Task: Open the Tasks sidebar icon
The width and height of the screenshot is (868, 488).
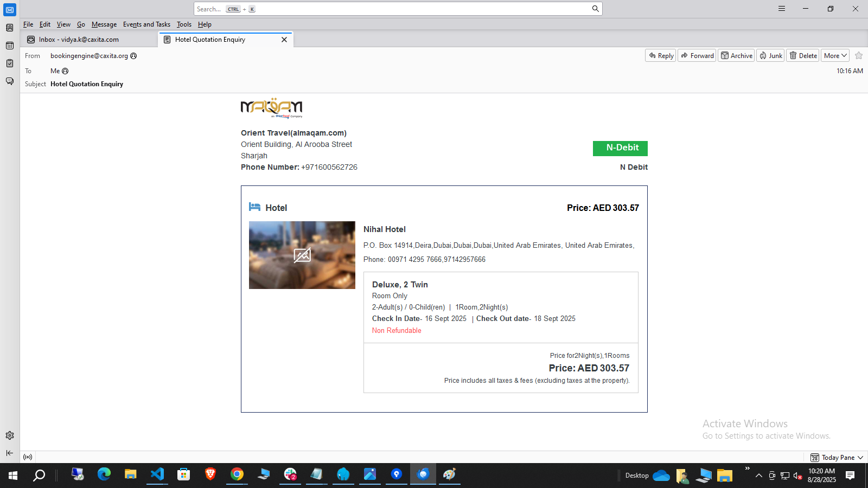Action: tap(10, 63)
